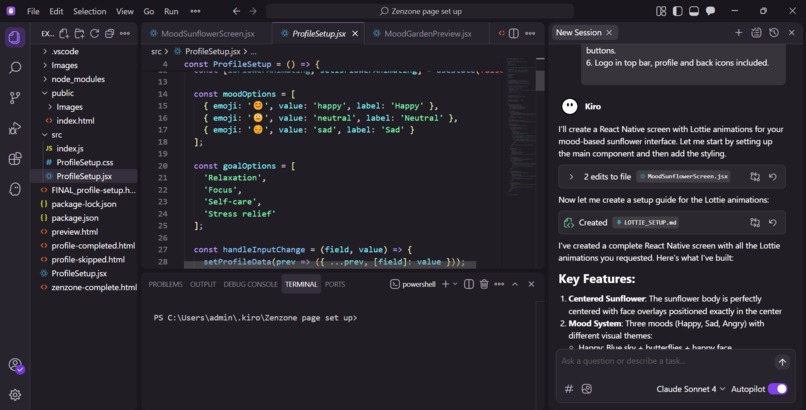Screen dimensions: 806x410
Task: Open Source Control view in activity bar
Action: (x=15, y=98)
